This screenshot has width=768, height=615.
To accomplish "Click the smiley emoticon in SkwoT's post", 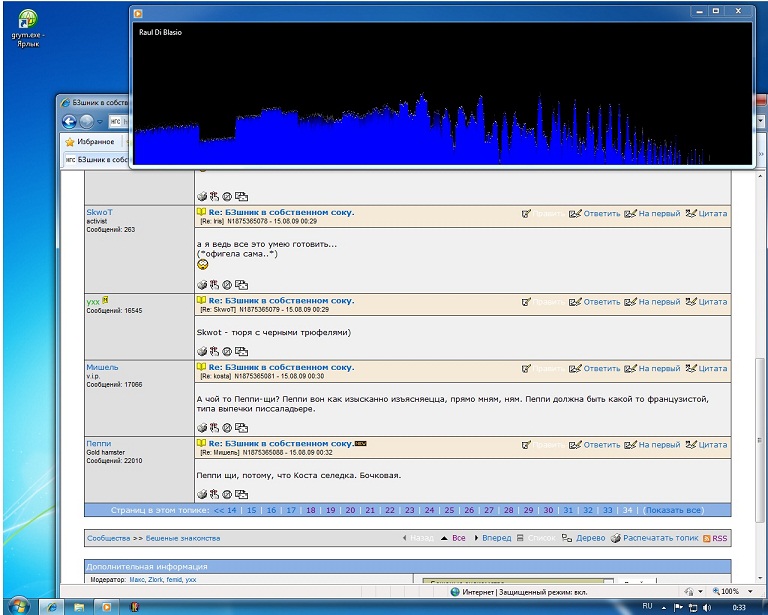I will pyautogui.click(x=203, y=265).
